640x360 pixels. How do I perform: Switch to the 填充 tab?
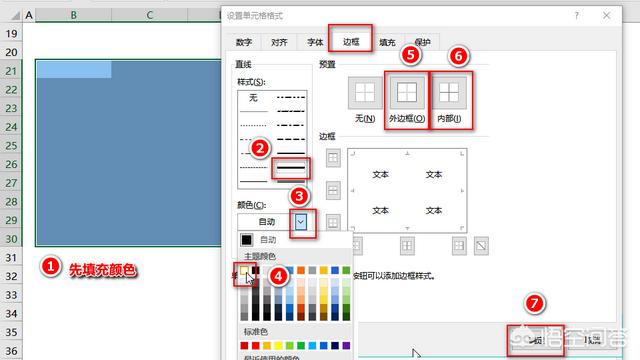[x=387, y=42]
